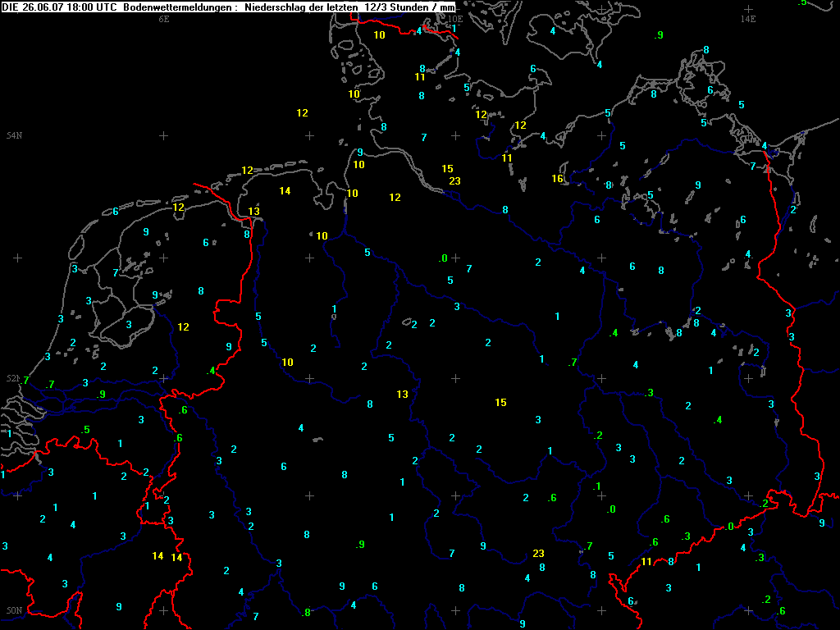Select the green .1 precipitation value
This screenshot has width=840, height=630.
(597, 486)
